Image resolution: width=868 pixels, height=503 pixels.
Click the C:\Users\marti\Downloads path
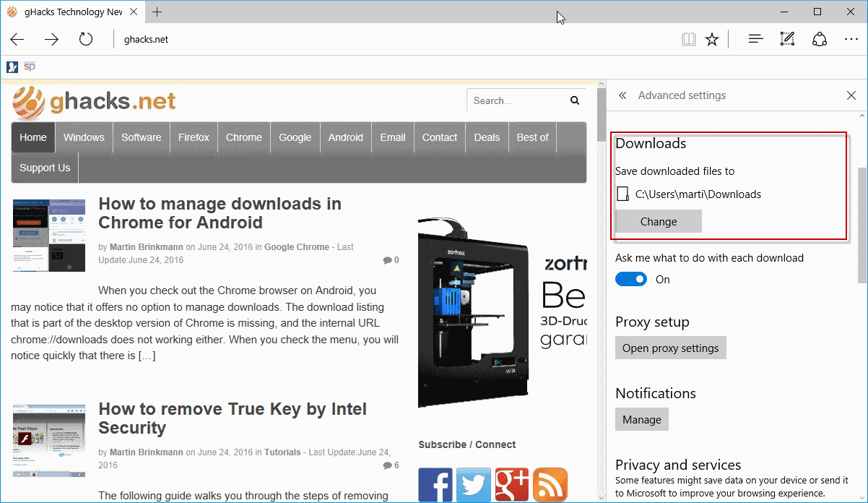tap(698, 194)
